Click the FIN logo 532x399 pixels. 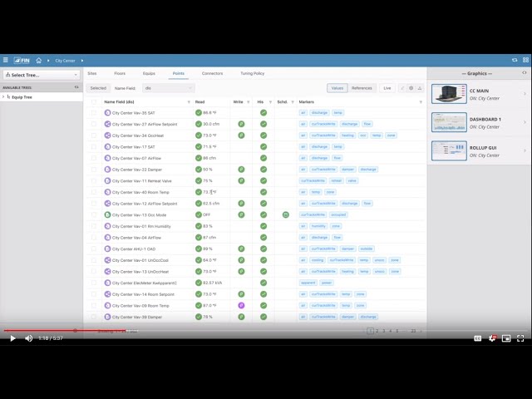22,61
